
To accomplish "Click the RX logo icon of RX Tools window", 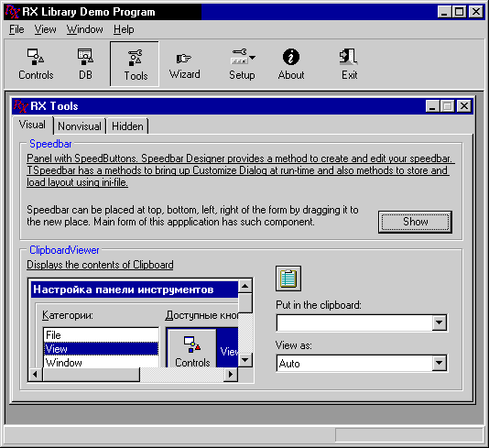I will [x=20, y=106].
